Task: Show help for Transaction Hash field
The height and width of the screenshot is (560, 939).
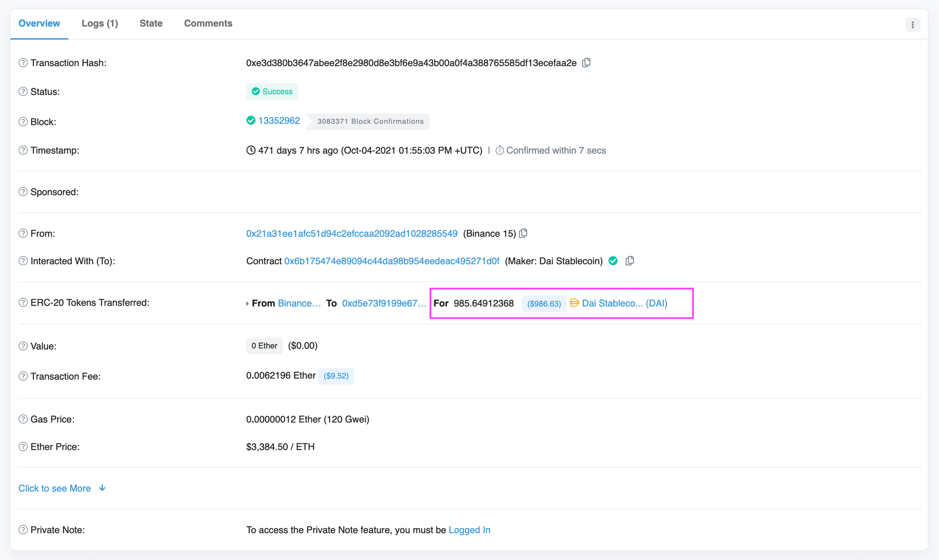Action: (23, 62)
